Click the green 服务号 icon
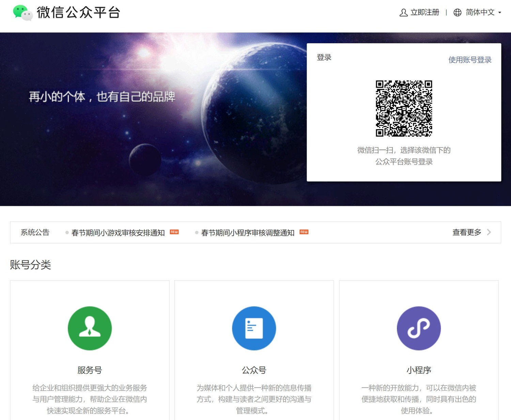 tap(90, 328)
